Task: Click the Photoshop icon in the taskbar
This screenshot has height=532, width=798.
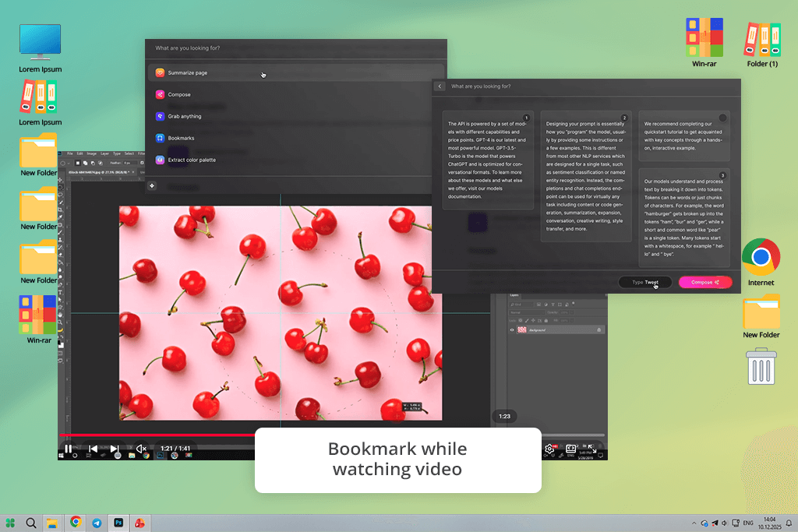Action: [118, 523]
